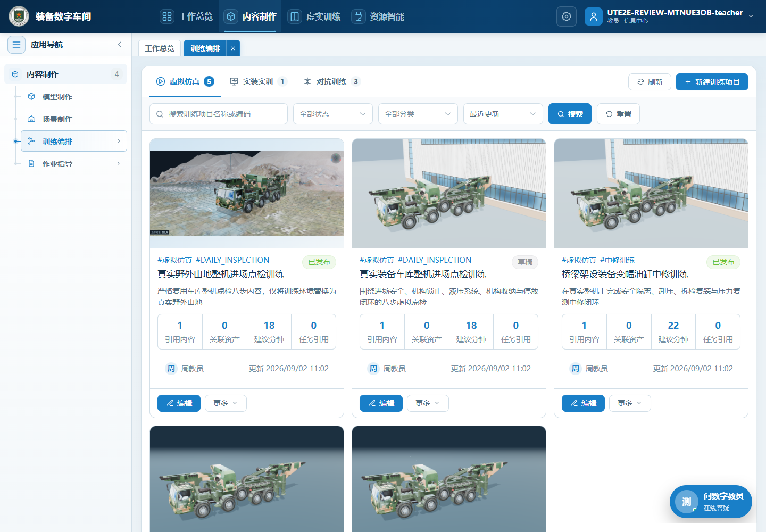Select the 训练编排 page tab
Viewport: 766px width, 532px height.
pos(205,48)
